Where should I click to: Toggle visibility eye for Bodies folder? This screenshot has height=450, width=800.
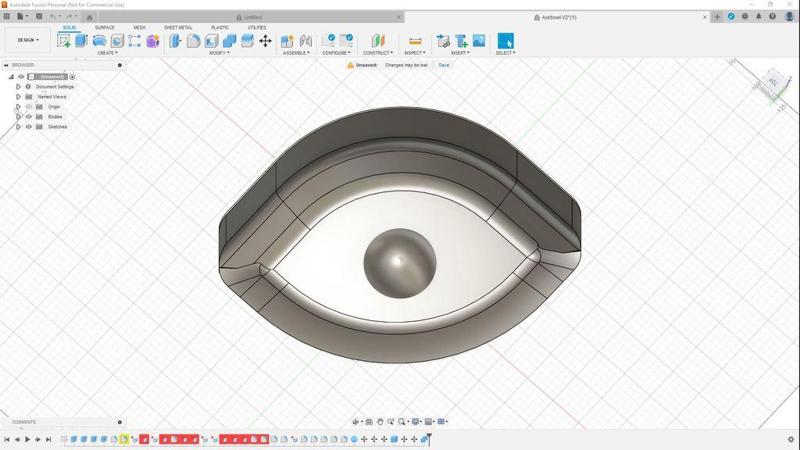[x=29, y=117]
